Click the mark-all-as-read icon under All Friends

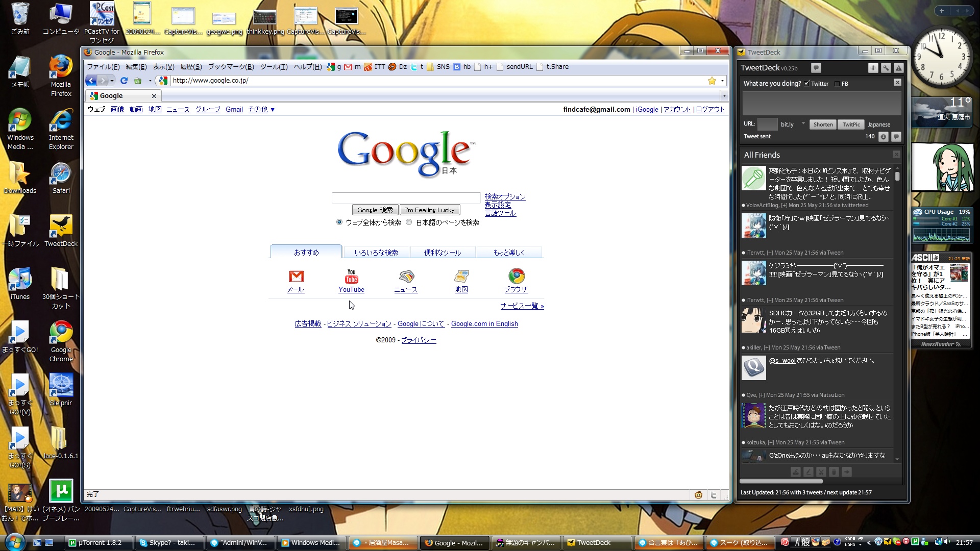pyautogui.click(x=796, y=472)
